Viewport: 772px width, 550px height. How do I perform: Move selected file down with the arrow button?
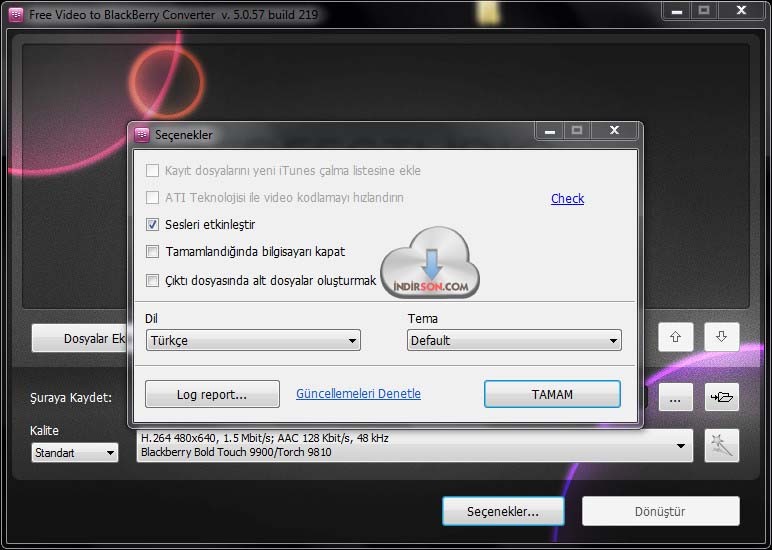(721, 337)
